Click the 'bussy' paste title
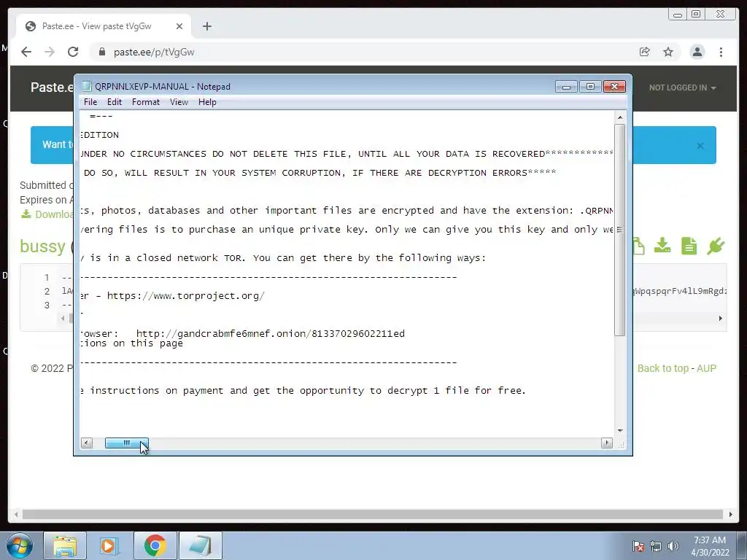This screenshot has width=747, height=560. click(x=42, y=246)
